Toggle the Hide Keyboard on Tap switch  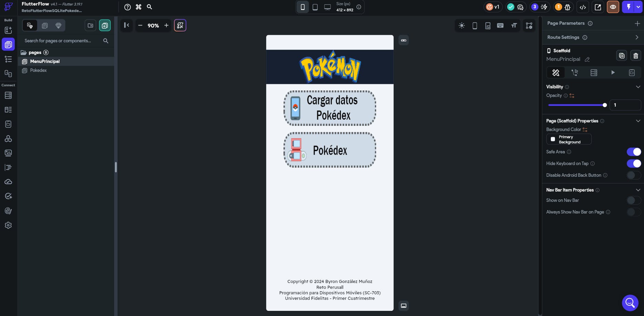pyautogui.click(x=634, y=163)
